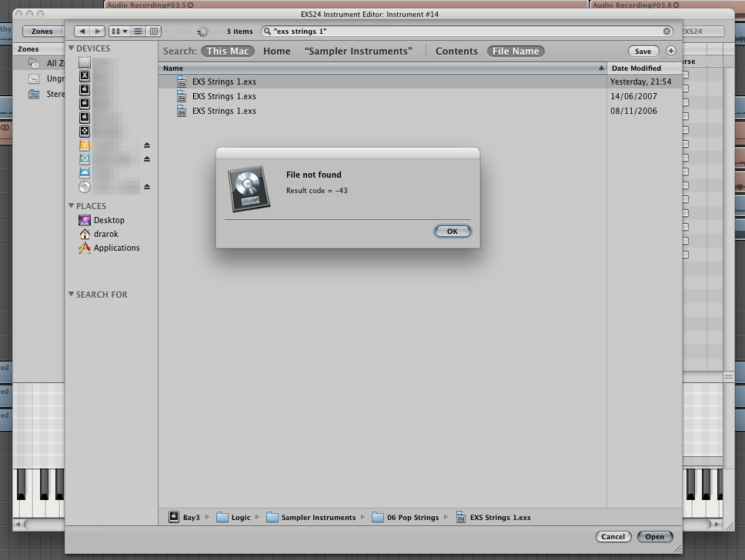Click the Instrument Editor scrollbar right arrow
Screen dimensions: 745x560
717,525
